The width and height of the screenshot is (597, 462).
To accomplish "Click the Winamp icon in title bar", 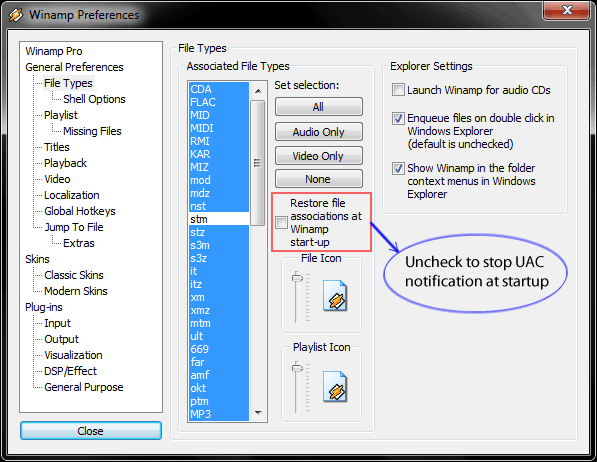I will point(16,14).
